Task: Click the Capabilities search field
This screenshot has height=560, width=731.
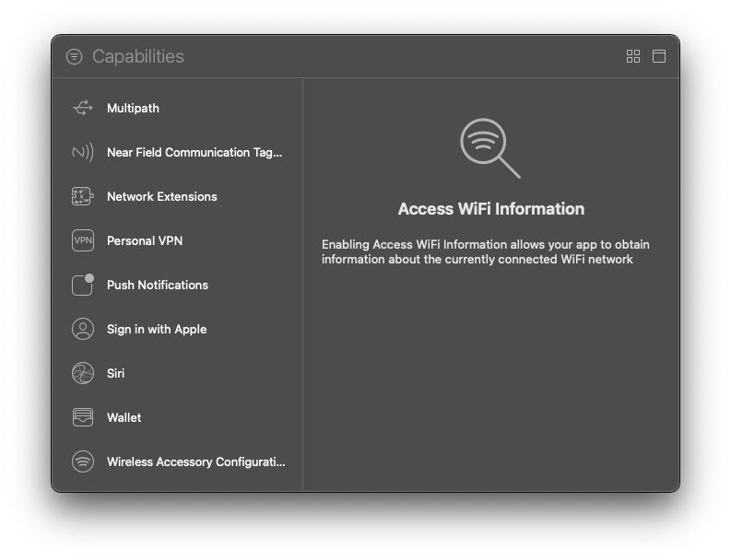Action: (x=354, y=57)
